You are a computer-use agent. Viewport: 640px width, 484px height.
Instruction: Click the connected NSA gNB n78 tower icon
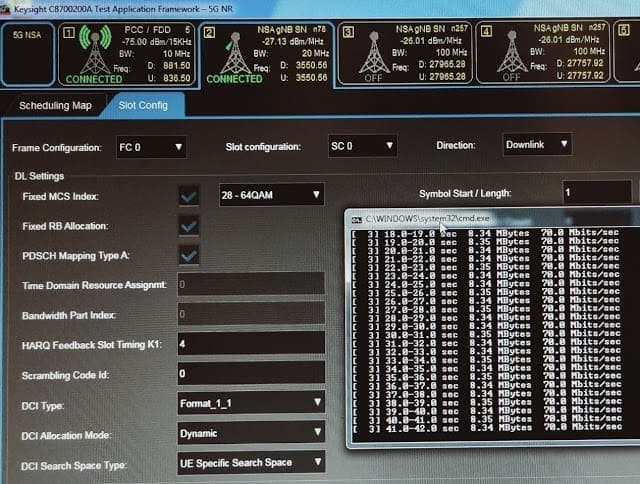pos(235,54)
